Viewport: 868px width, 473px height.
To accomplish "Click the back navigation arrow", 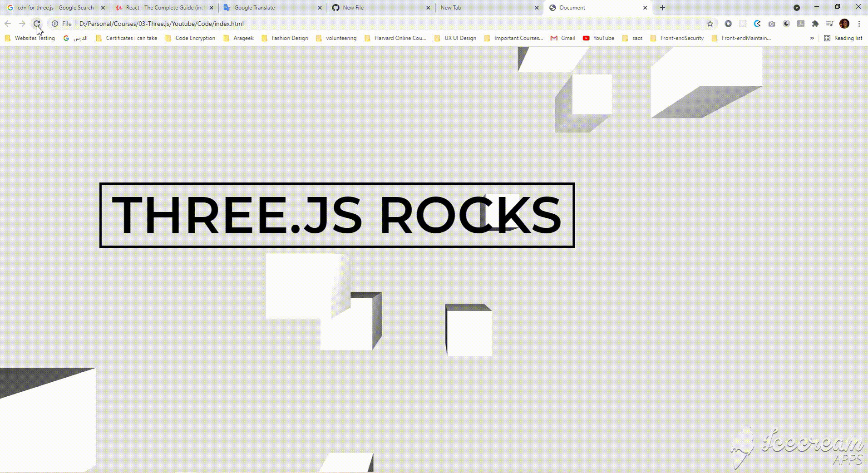I will click(x=8, y=24).
